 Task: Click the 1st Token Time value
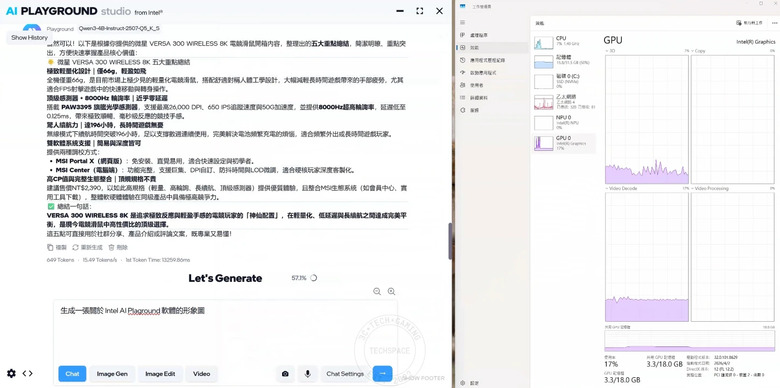pos(158,260)
